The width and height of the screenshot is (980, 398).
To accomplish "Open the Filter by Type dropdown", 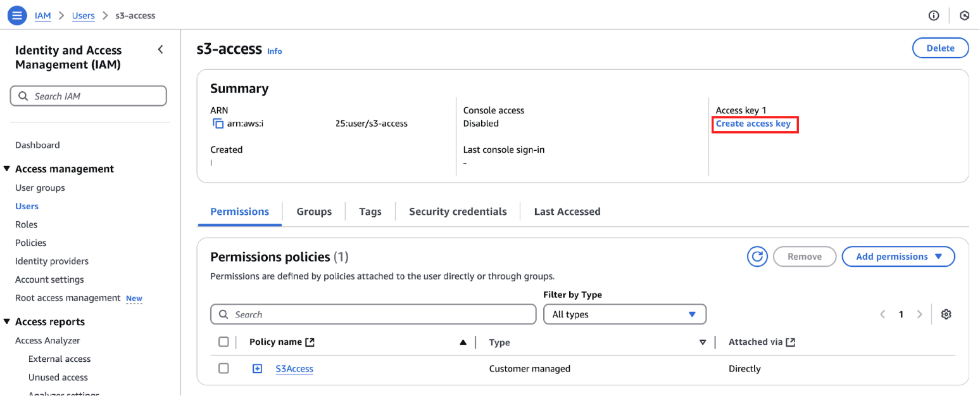I will tap(624, 314).
